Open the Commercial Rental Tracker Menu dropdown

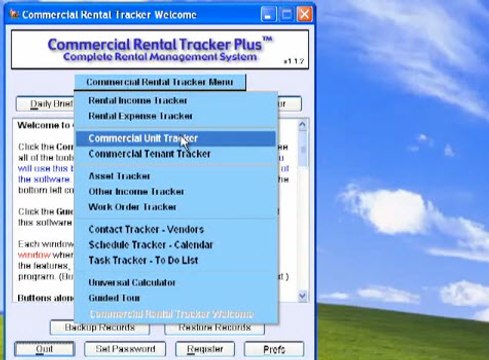pos(160,82)
